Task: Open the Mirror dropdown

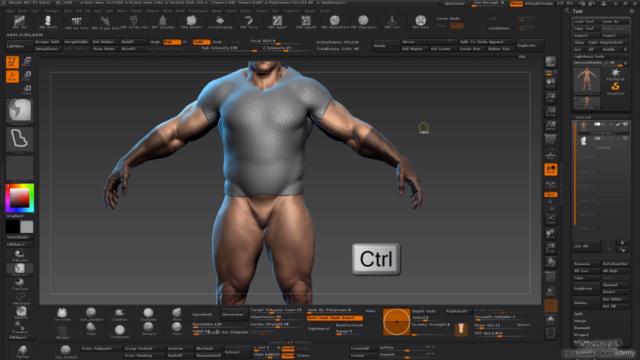Action: pyautogui.click(x=428, y=42)
